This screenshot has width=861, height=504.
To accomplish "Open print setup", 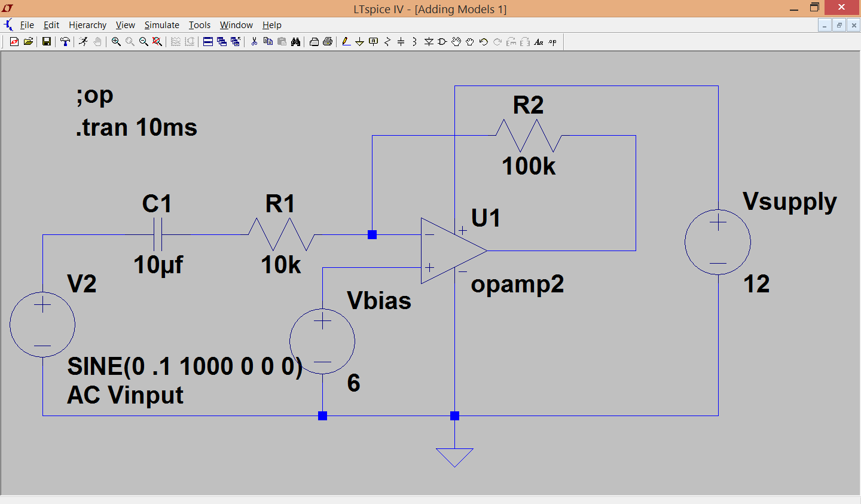I will pos(314,41).
